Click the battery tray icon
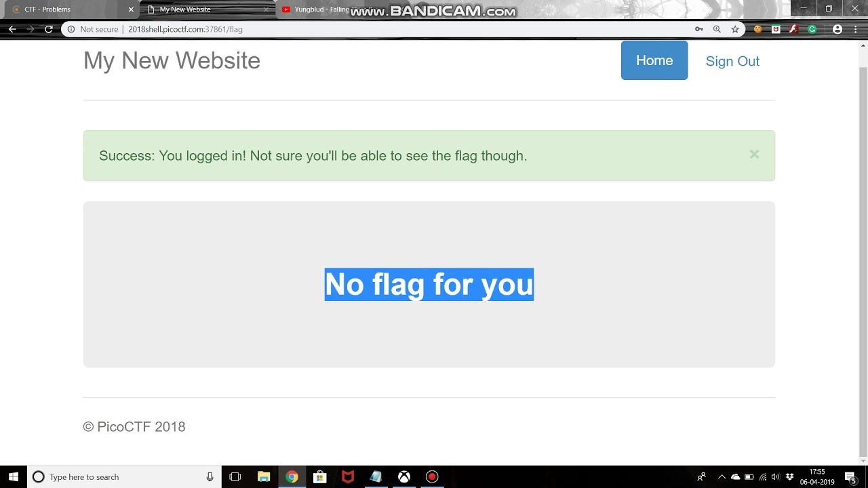This screenshot has width=868, height=488. tap(749, 476)
